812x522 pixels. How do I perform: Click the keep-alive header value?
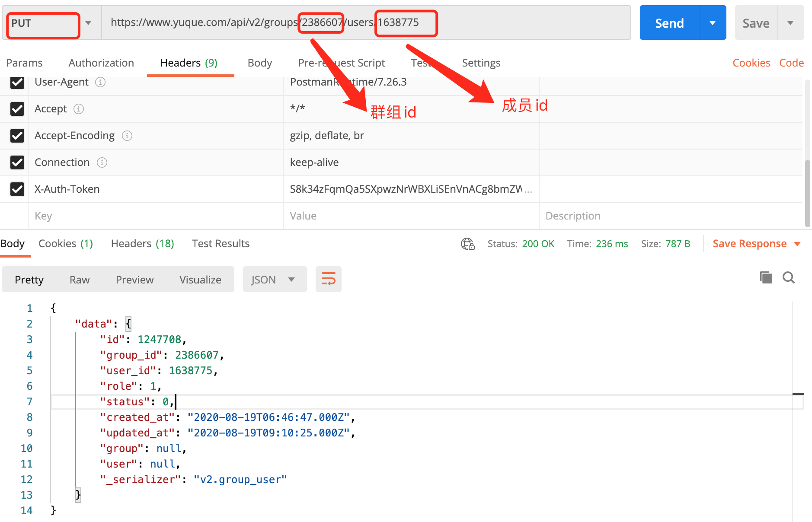[314, 162]
